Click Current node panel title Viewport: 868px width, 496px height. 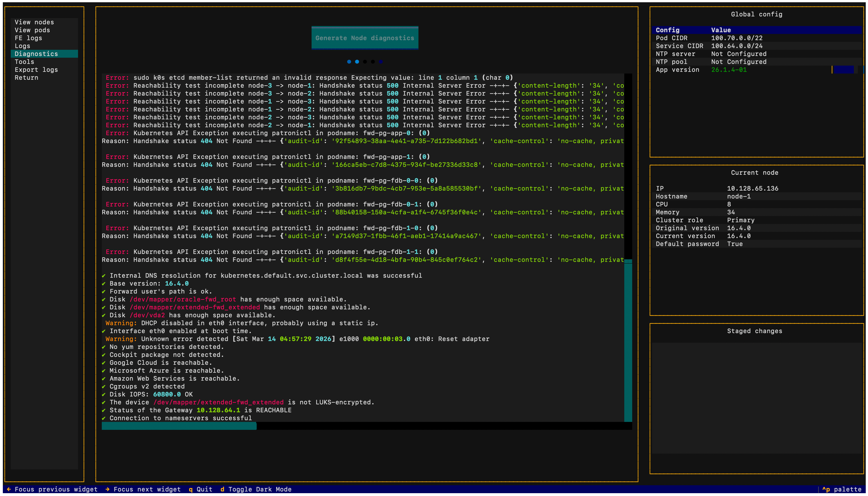[x=755, y=173]
